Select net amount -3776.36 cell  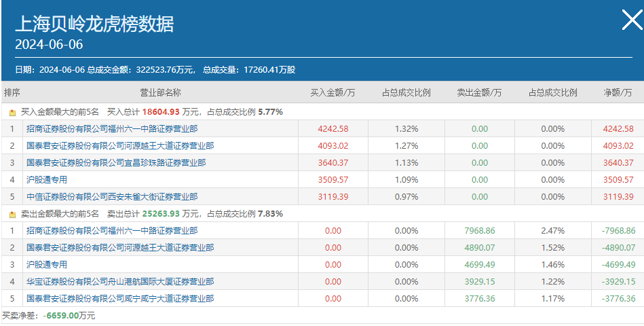pos(618,298)
